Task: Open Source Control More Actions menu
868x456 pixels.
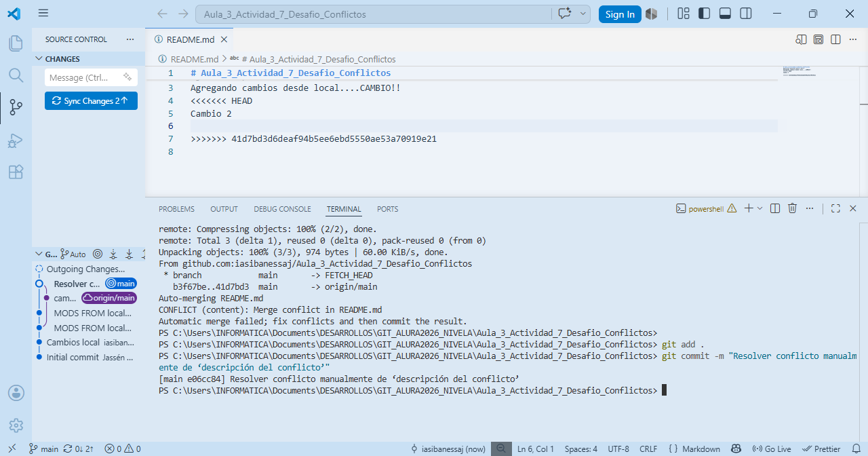Action: [130, 39]
